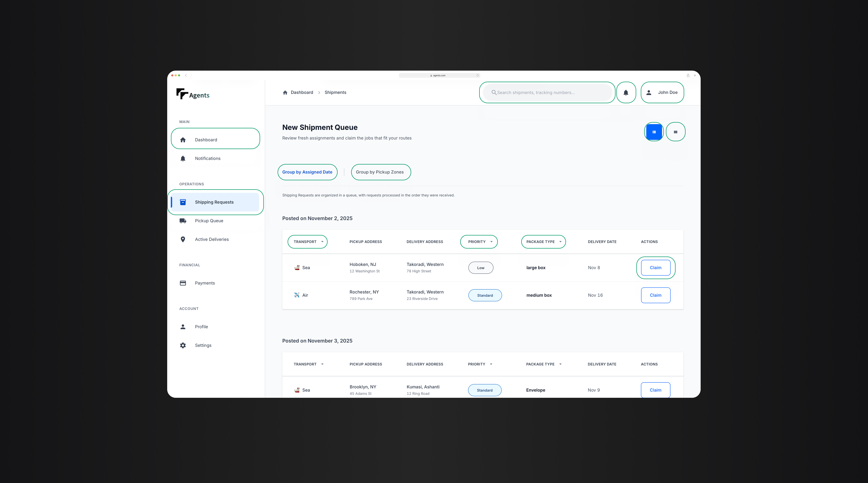Open the Shipping Requests section

point(214,202)
